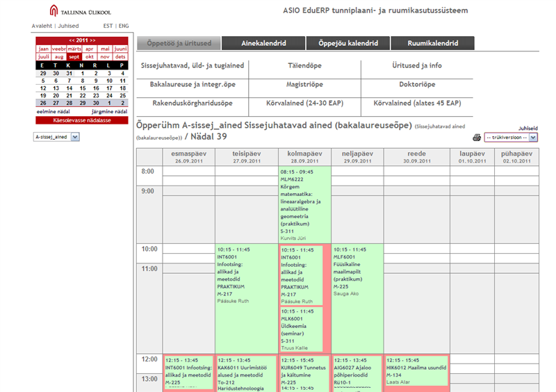Open Rakenduskõrgharidusõpe category
Screen dimensions: 556x392
click(193, 104)
